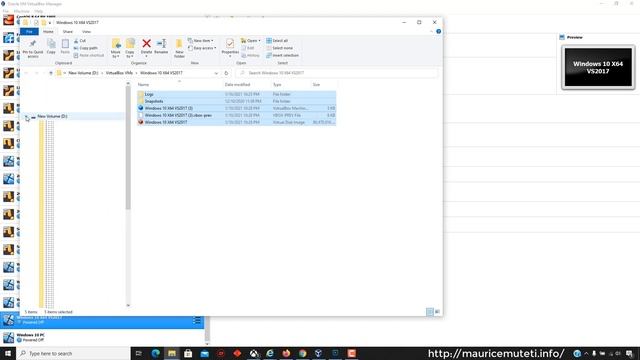Click the Rename icon in Organize group
The image size is (640, 360).
(x=161, y=43)
